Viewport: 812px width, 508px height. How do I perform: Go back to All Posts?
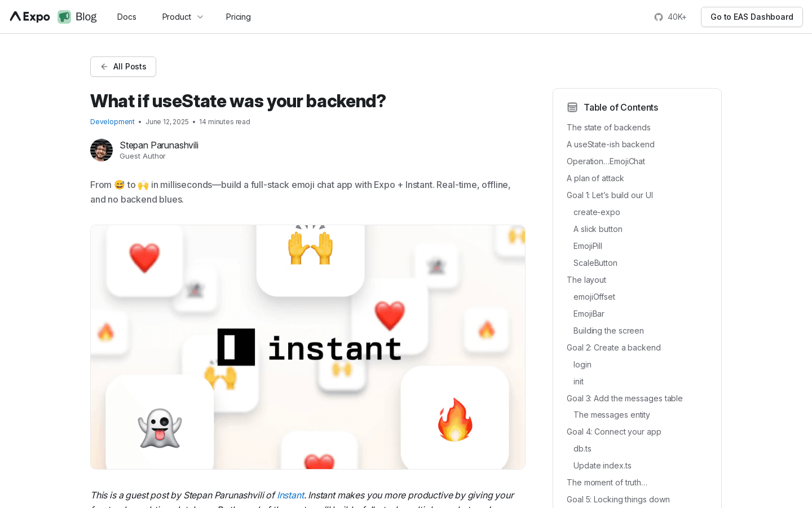(x=123, y=67)
